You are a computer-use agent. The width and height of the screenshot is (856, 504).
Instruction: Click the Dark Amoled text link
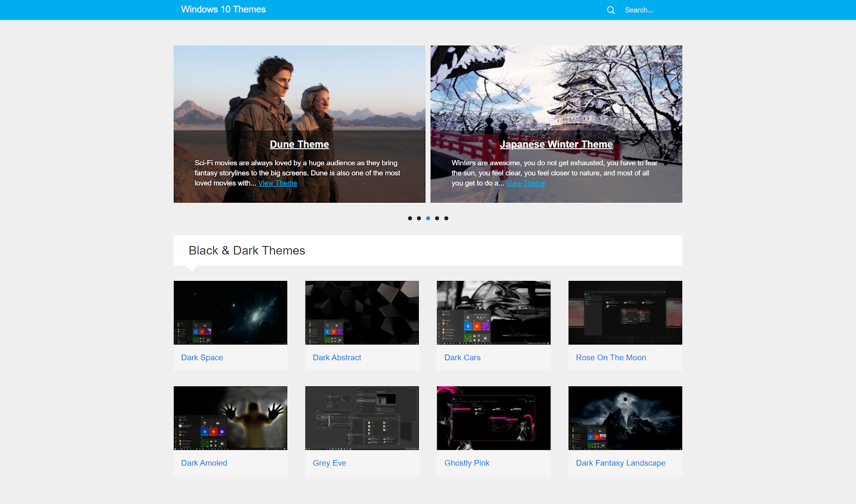tap(204, 463)
